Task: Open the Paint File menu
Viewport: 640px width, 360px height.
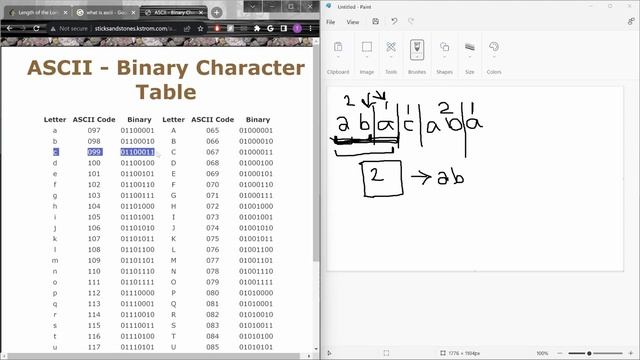Action: pyautogui.click(x=331, y=22)
